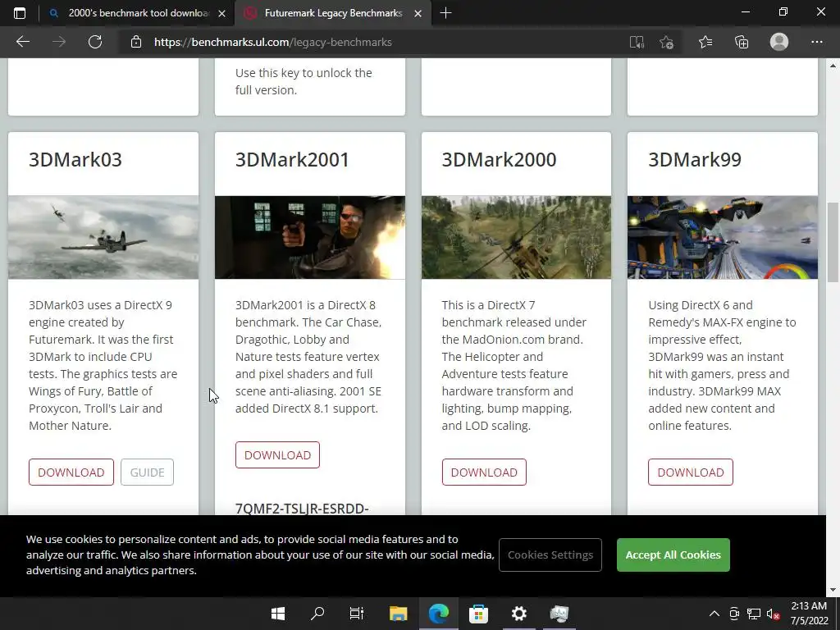Open taskbar search
840x630 pixels.
tap(317, 614)
